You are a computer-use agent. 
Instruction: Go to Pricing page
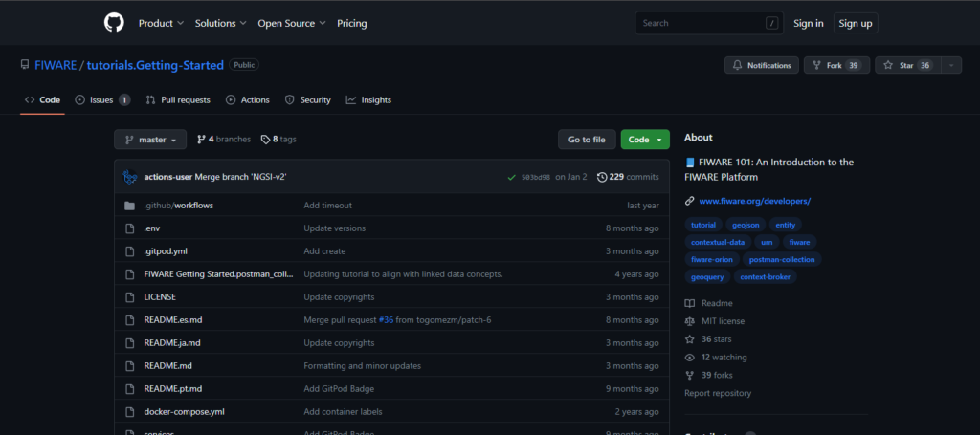pos(352,23)
